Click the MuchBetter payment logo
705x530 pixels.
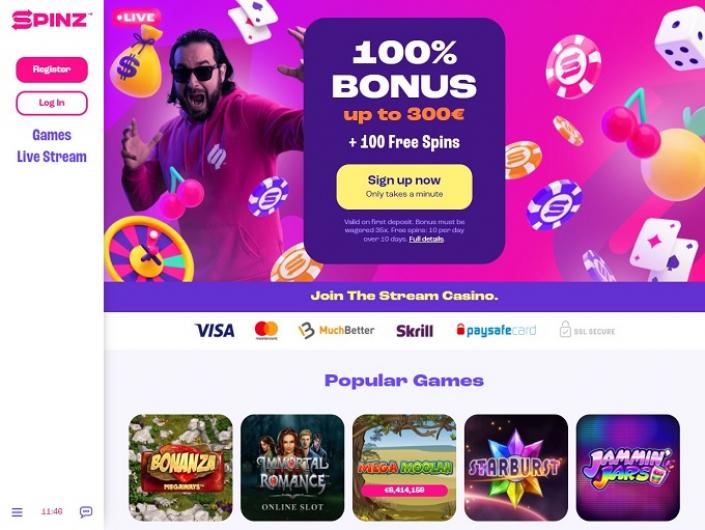pyautogui.click(x=336, y=330)
